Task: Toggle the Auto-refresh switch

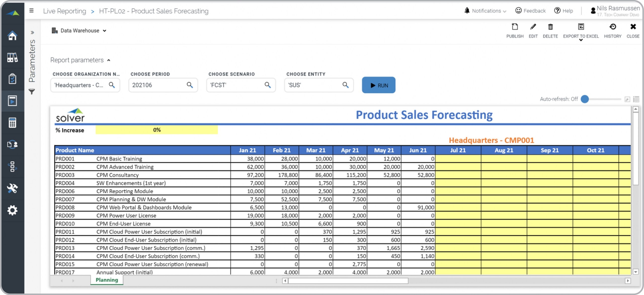Action: [x=585, y=99]
